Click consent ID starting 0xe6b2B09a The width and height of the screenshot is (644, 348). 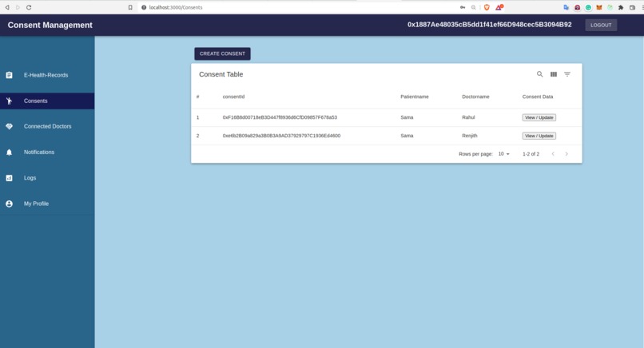click(281, 136)
